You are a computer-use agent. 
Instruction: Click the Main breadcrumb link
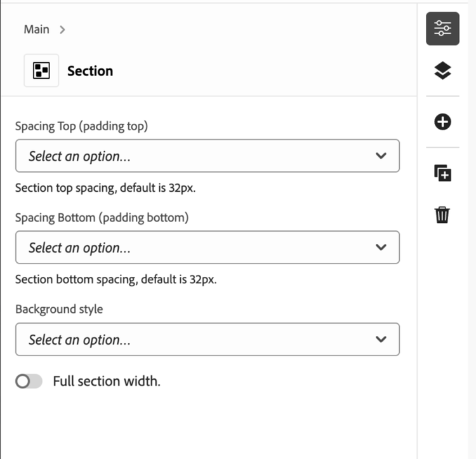coord(36,29)
